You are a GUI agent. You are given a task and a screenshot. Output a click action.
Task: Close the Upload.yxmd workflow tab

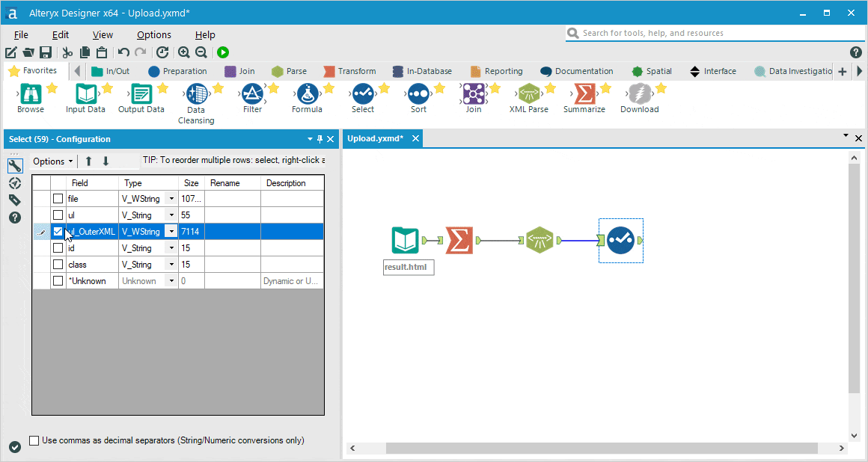[x=416, y=138]
